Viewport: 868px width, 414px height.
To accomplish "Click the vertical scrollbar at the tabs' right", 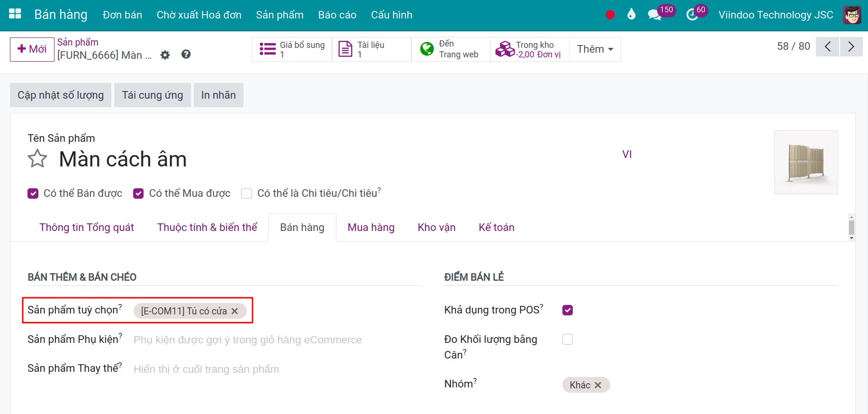I will pyautogui.click(x=851, y=228).
